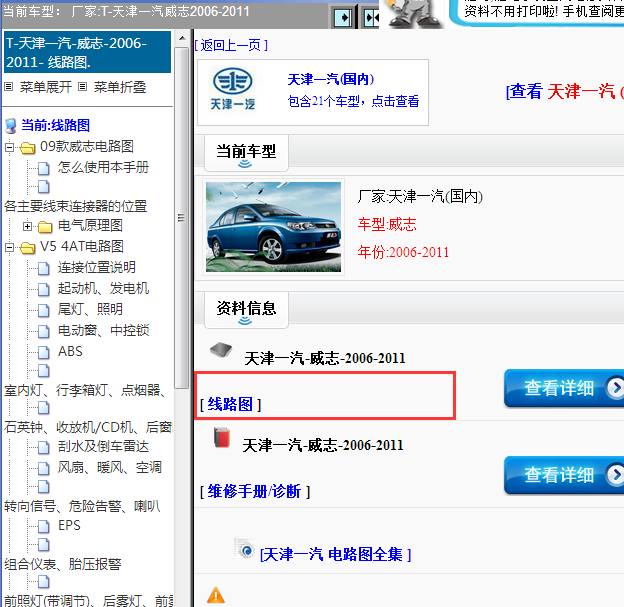Click the Tianjin FAW logo image
Image resolution: width=624 pixels, height=607 pixels.
pyautogui.click(x=233, y=89)
